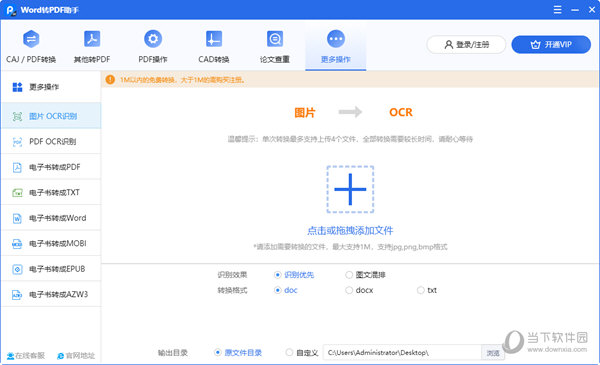Viewport: 600px width, 365px height.
Task: Open 电子书转成PDF sidebar item
Action: point(51,167)
